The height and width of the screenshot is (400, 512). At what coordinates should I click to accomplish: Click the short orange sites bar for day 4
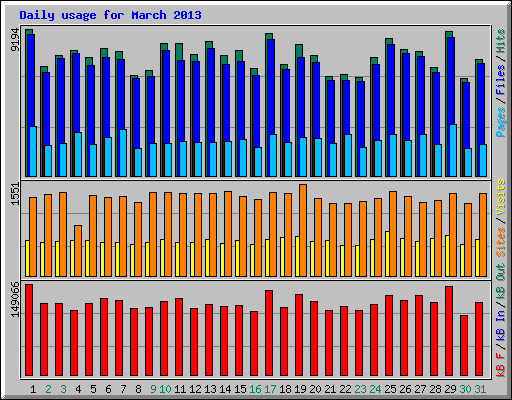click(x=78, y=251)
